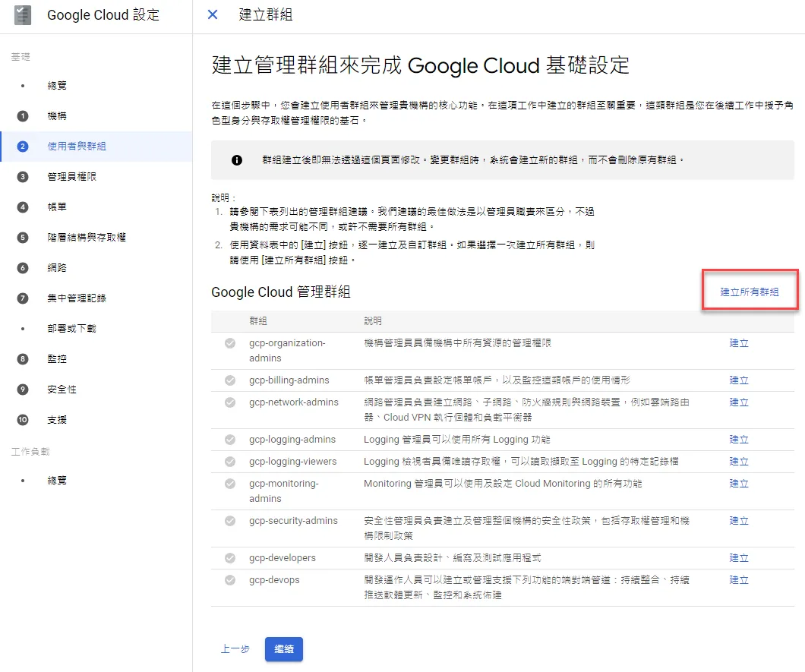Screen dimensions: 805x672
Task: Click 建立 for gcp-logging-viewers
Action: coord(739,462)
